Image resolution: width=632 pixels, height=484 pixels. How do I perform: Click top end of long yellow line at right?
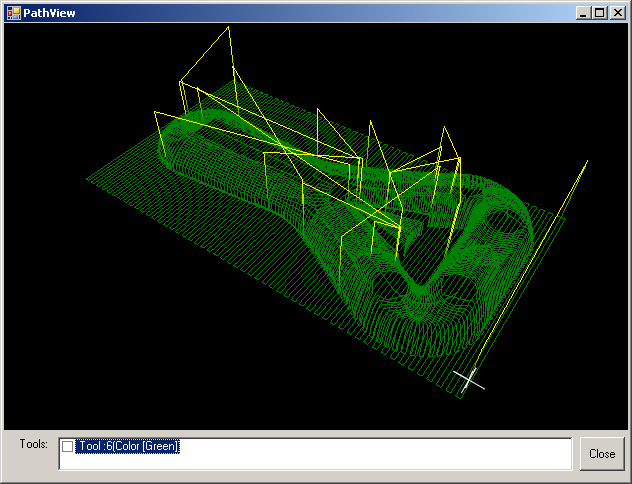[587, 161]
